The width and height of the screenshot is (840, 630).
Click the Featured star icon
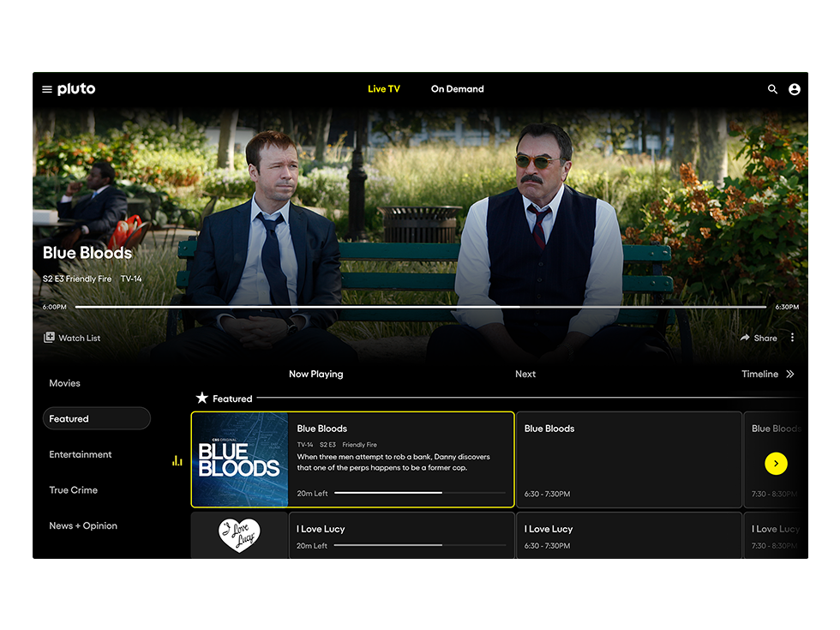pyautogui.click(x=202, y=398)
